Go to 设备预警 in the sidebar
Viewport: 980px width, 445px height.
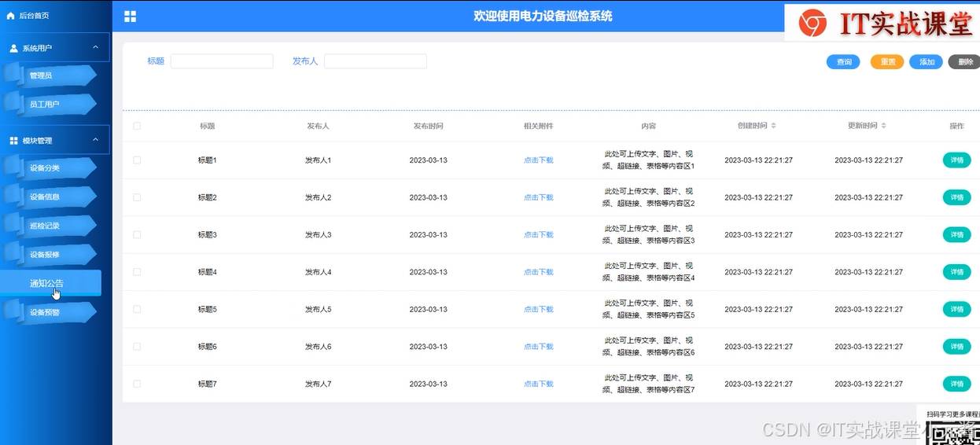(45, 312)
